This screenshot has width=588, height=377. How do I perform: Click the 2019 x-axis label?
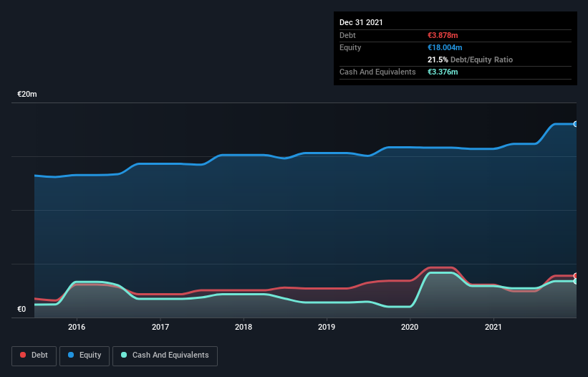(327, 327)
